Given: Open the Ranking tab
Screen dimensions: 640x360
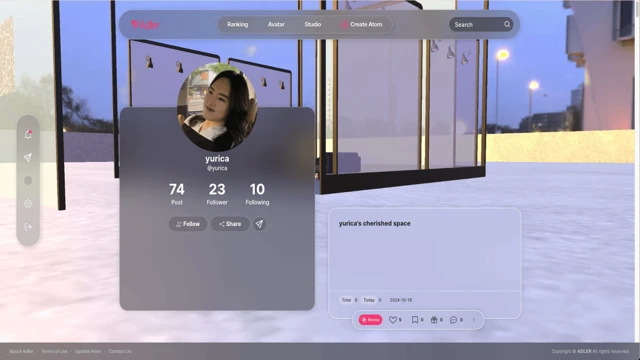Looking at the screenshot, I should tap(238, 24).
